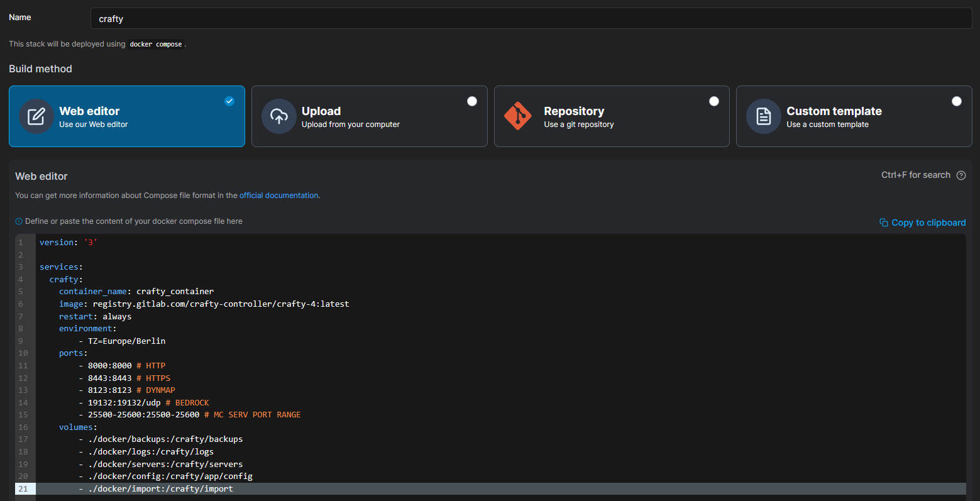This screenshot has width=980, height=501.
Task: Click the Upload cloud icon
Action: 279,116
